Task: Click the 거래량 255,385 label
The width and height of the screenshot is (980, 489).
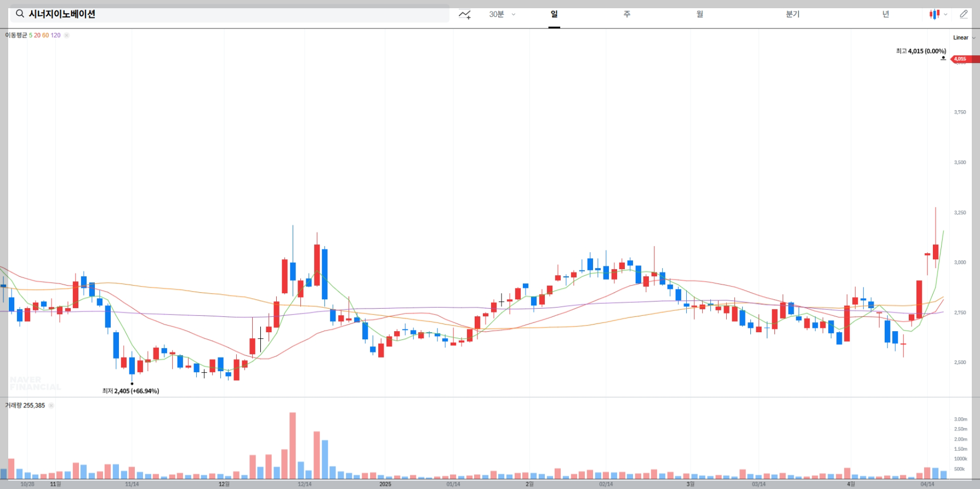Action: click(x=25, y=406)
